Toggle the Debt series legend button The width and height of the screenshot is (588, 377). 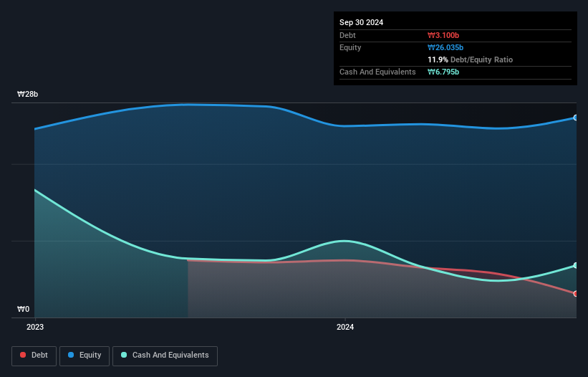pos(34,355)
